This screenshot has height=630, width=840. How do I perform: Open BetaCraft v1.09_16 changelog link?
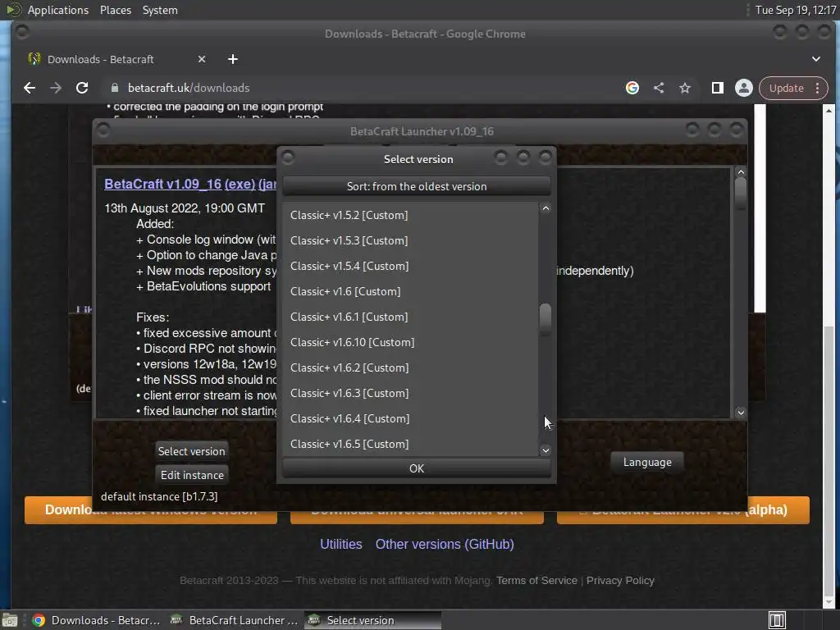click(163, 184)
